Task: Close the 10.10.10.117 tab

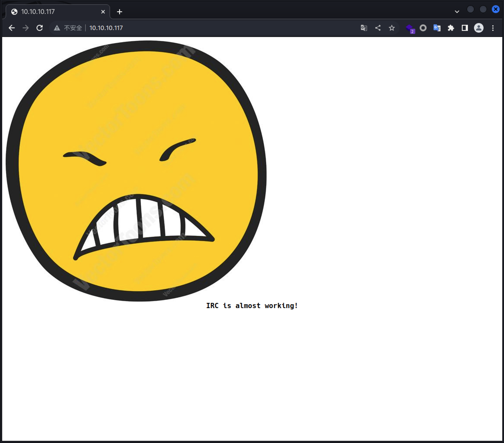Action: (103, 12)
